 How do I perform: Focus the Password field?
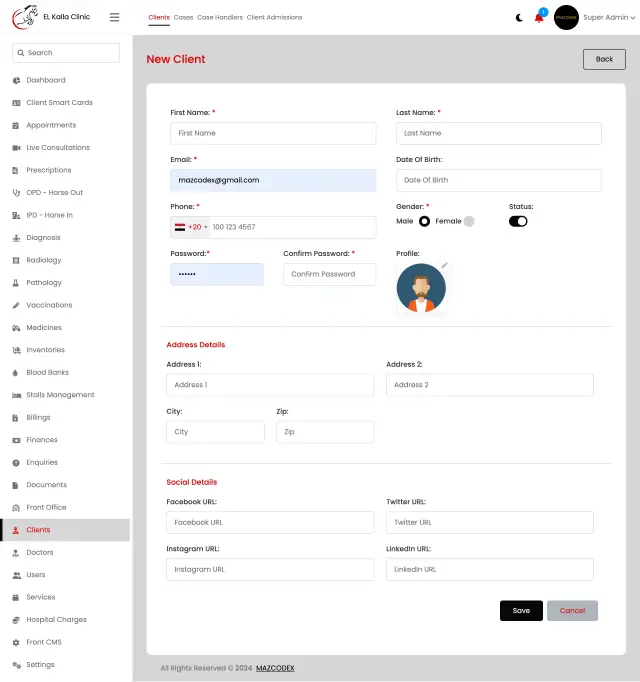217,274
